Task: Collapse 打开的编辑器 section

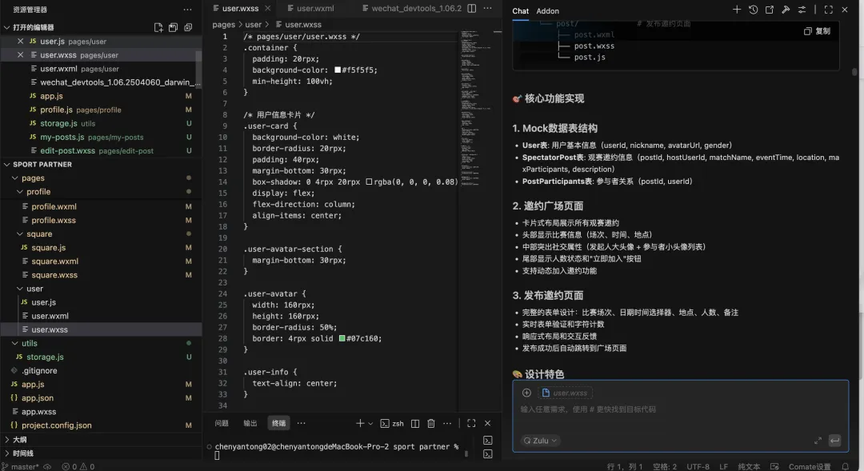Action: pyautogui.click(x=33, y=27)
